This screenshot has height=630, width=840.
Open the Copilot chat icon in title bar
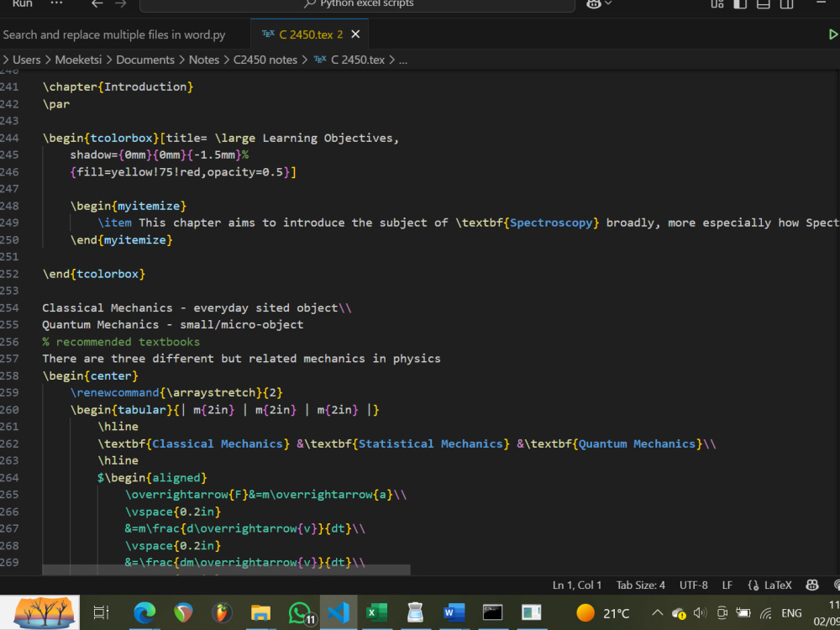click(594, 3)
